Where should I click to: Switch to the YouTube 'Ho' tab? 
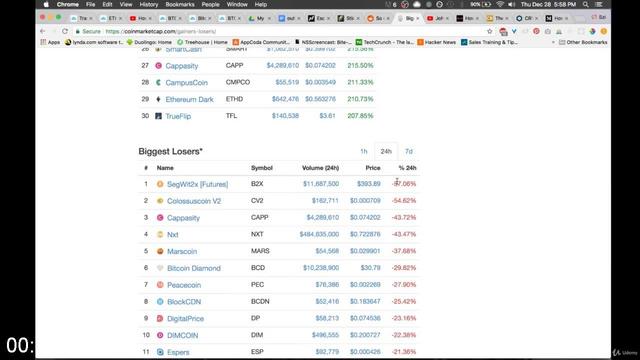pos(141,18)
